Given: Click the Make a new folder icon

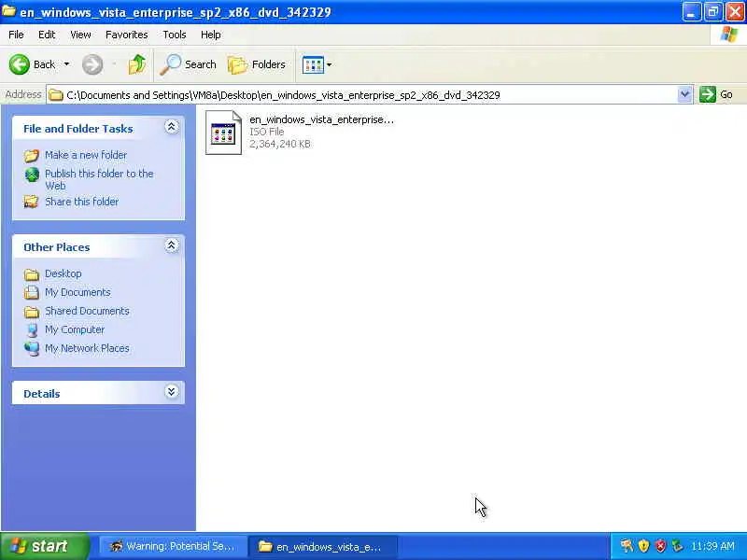Looking at the screenshot, I should click(32, 155).
